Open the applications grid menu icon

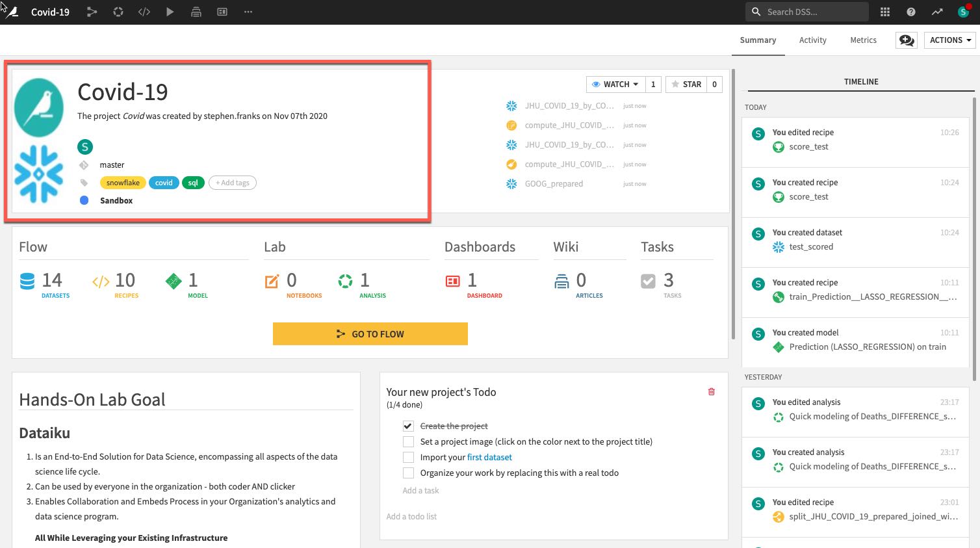884,12
